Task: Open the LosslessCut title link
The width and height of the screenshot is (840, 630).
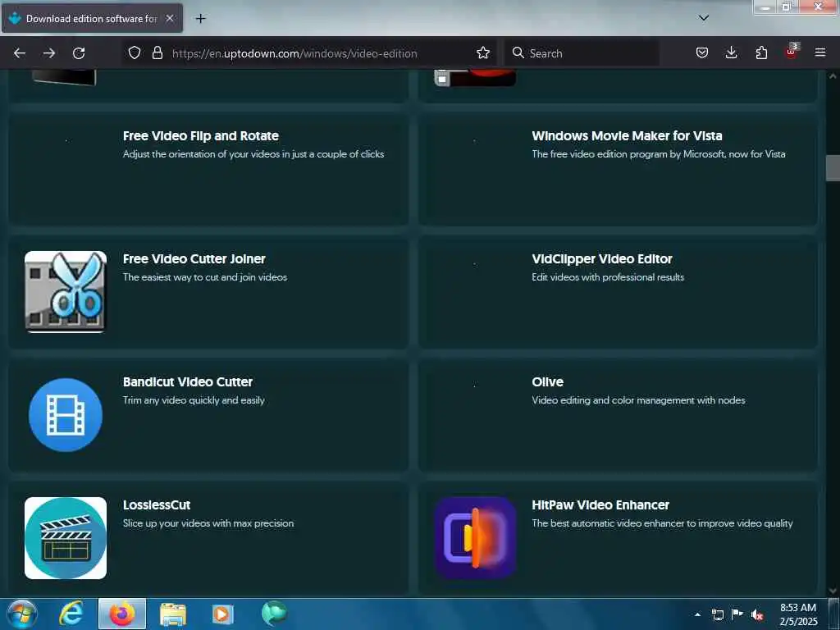Action: tap(157, 505)
